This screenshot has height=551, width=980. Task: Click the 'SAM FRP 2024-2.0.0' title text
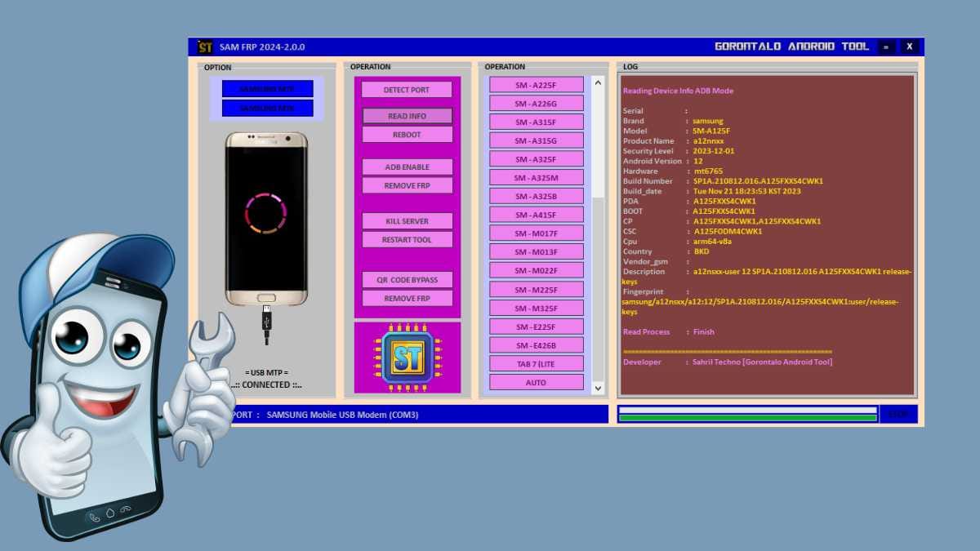262,47
